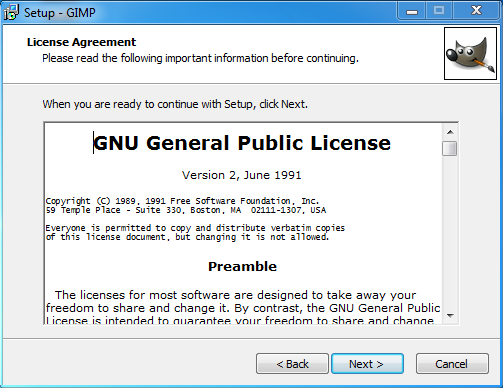Click the 'Preamble' heading in license
This screenshot has height=388, width=503.
pos(242,266)
